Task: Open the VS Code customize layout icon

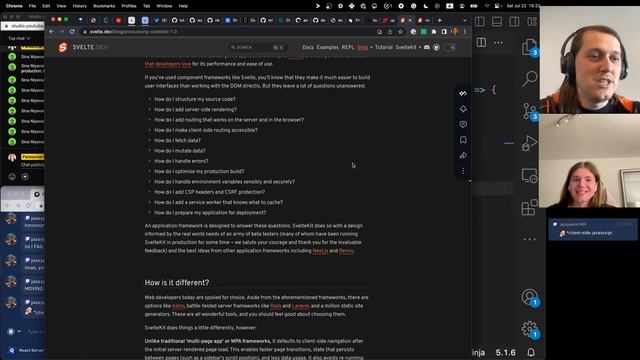Action: point(532,22)
